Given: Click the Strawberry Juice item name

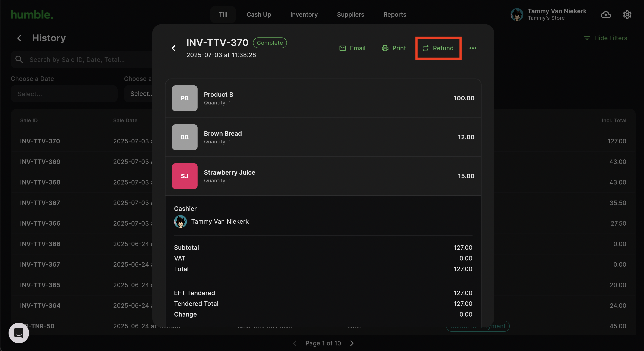Looking at the screenshot, I should coord(229,173).
